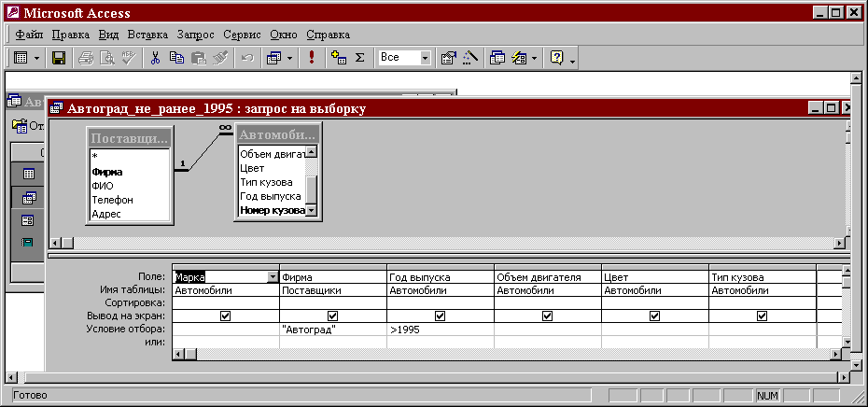868x407 pixels.
Task: Uncheck show-on-screen for Фирма column
Action: pos(332,316)
